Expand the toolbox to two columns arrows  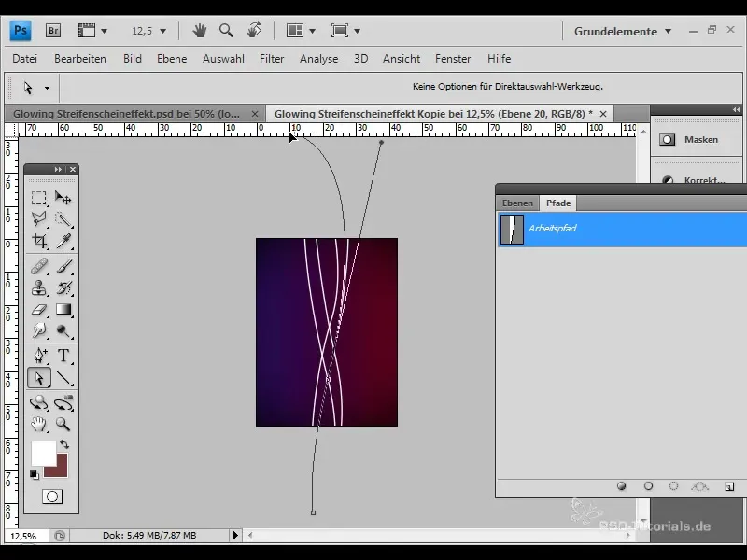tap(58, 170)
